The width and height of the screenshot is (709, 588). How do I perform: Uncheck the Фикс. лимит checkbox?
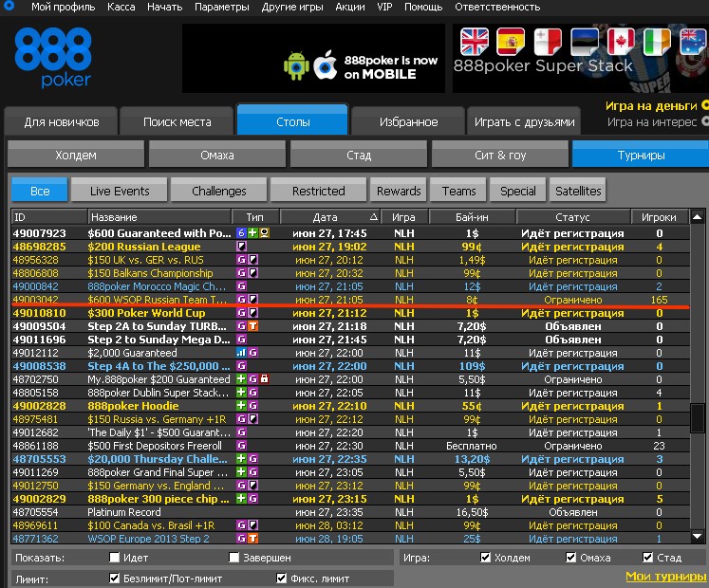click(281, 579)
